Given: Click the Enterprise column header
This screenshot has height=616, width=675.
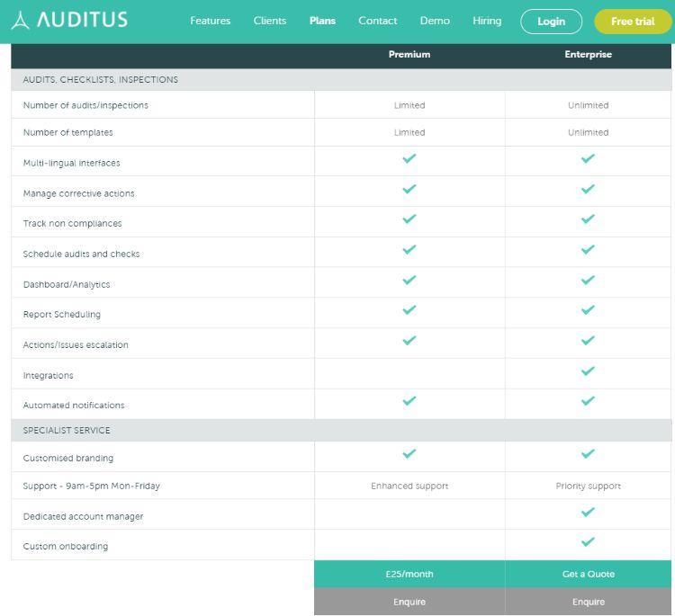Looking at the screenshot, I should click(x=588, y=54).
